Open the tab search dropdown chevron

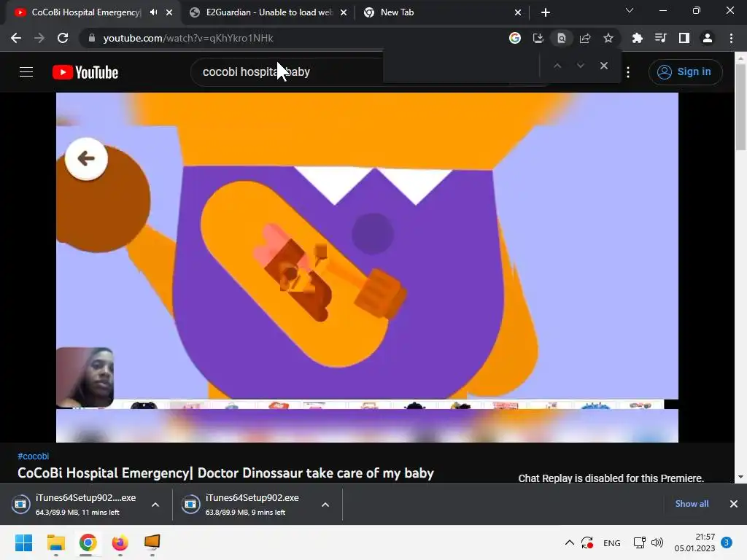pos(630,10)
